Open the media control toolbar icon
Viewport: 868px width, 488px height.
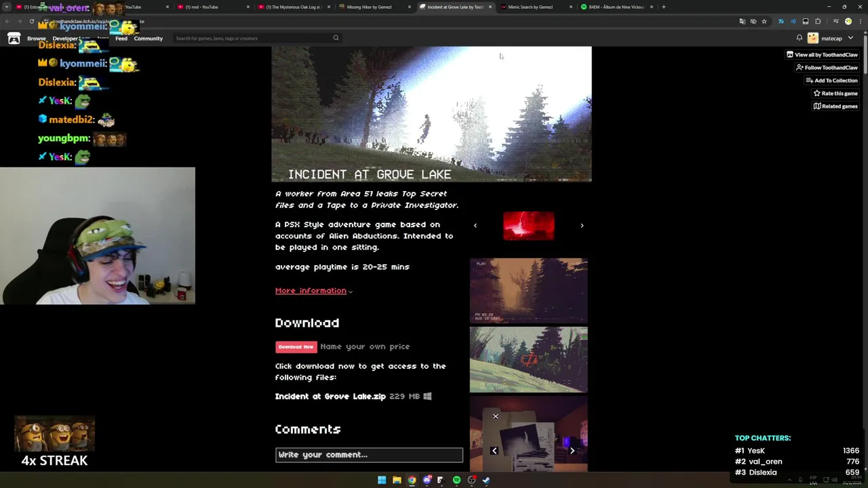[836, 22]
